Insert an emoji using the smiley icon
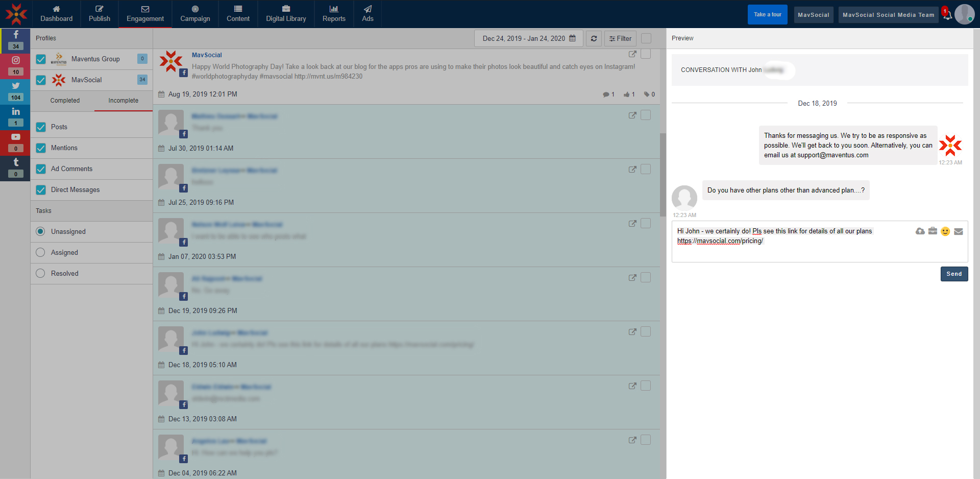980x479 pixels. pos(945,231)
